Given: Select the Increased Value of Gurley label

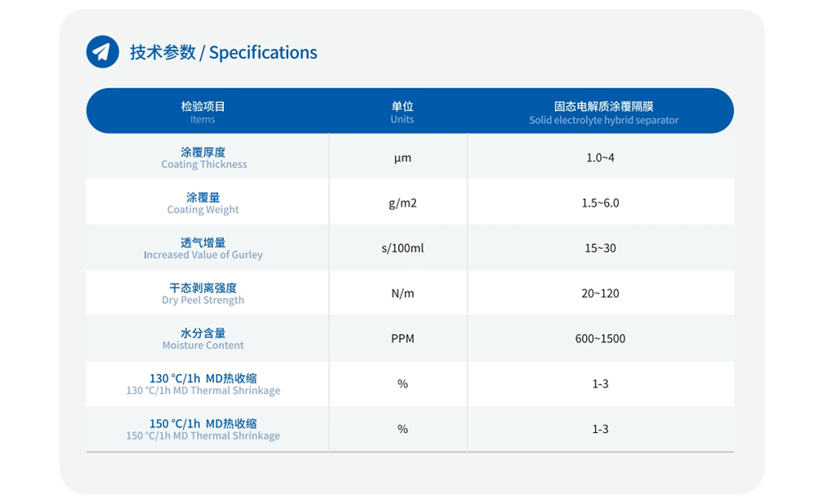Looking at the screenshot, I should click(204, 248).
